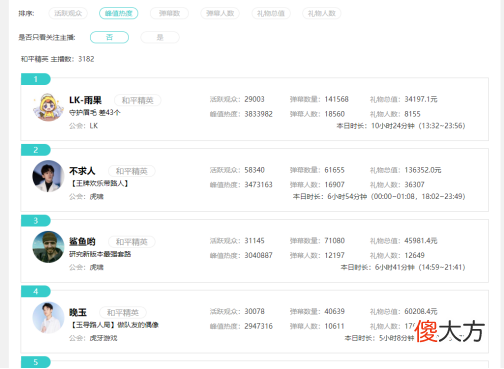Click rank badge number 2
Screen dimensions: 504x369
click(36, 150)
